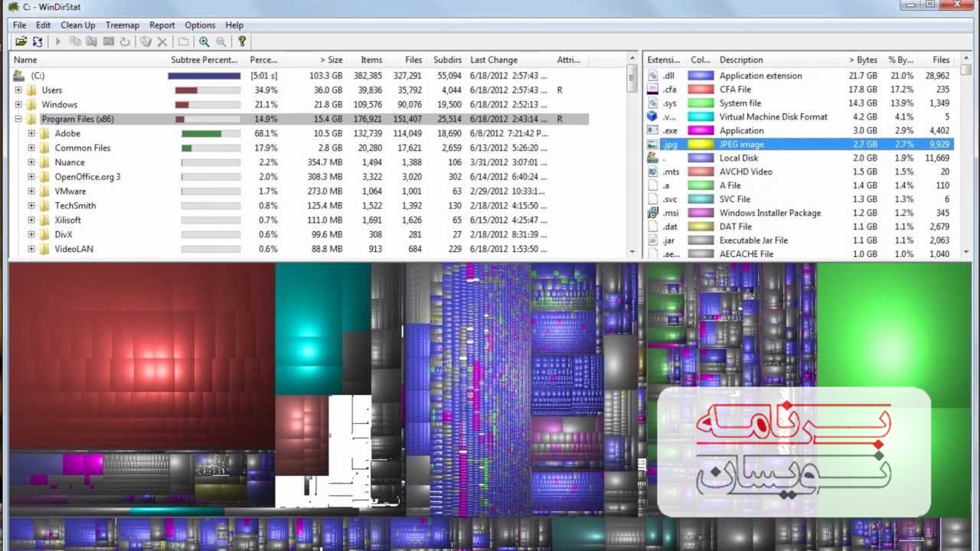This screenshot has width=980, height=551.
Task: Click the red swatch for CFA File
Action: tap(701, 90)
